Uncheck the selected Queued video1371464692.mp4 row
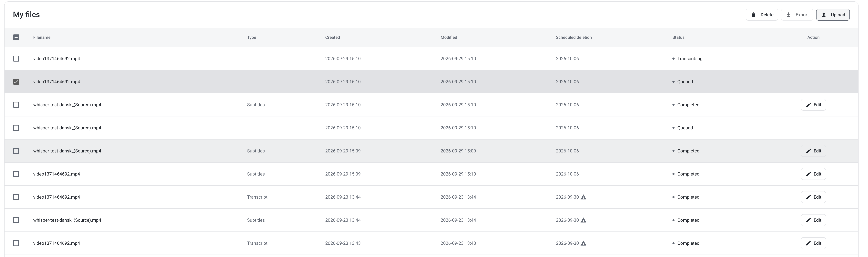The height and width of the screenshot is (257, 868). tap(16, 82)
